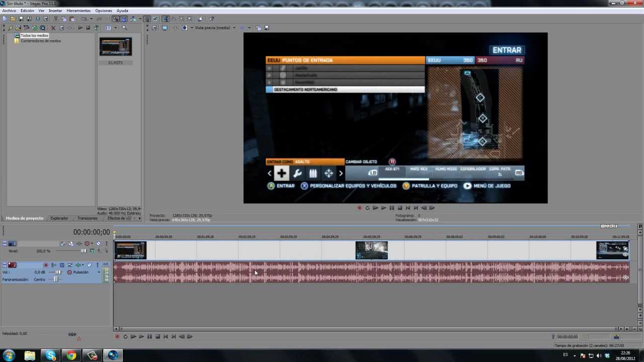
Task: Open the Vista previa (media) quality dropdown
Action: point(234,28)
